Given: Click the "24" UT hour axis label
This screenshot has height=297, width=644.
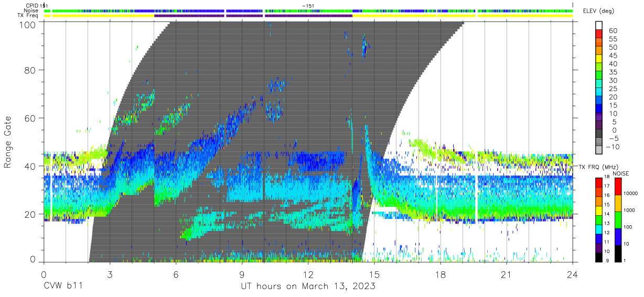Looking at the screenshot, I should tap(573, 274).
